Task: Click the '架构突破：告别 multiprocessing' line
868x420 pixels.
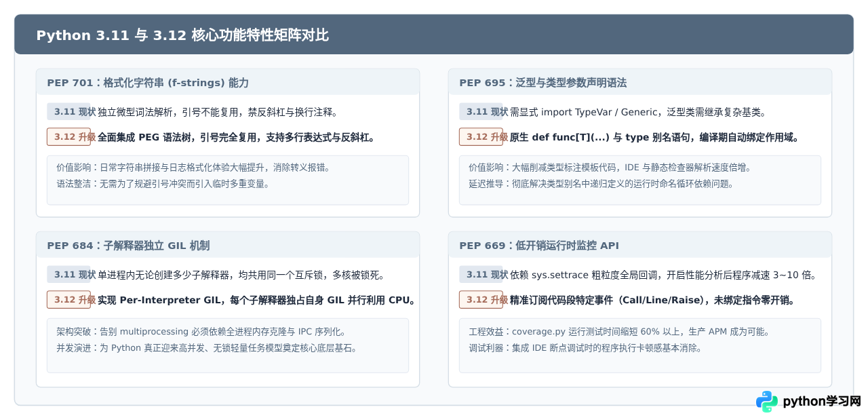Action: point(201,332)
